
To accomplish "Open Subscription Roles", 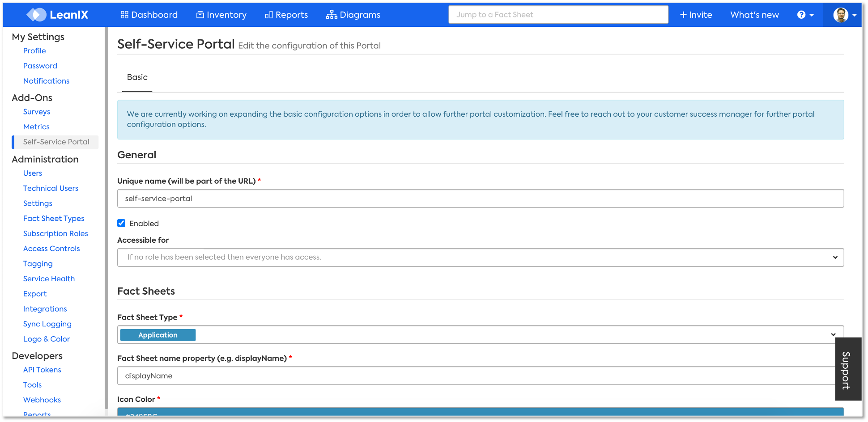I will pos(55,234).
